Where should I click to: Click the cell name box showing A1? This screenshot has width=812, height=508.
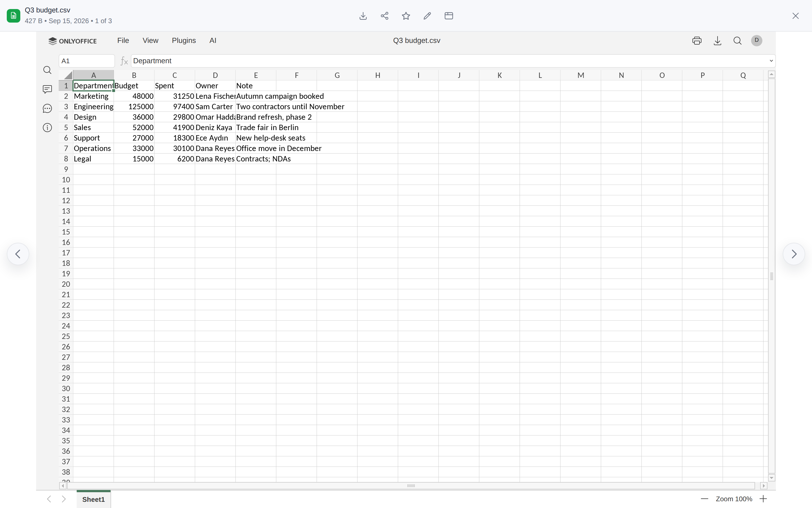pos(87,61)
